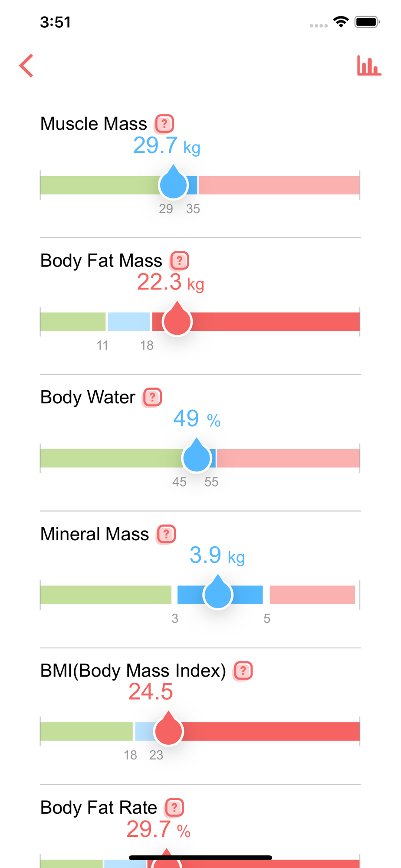Viewport: 401px width, 868px height.
Task: Tap the 29.7 kg muscle value
Action: click(167, 146)
